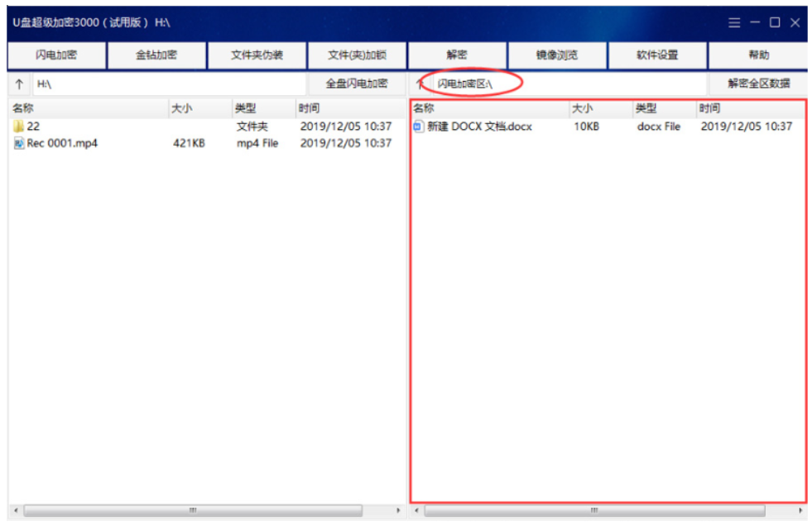812x526 pixels.
Task: Click the right panel scroll-left arrow
Action: pyautogui.click(x=416, y=510)
